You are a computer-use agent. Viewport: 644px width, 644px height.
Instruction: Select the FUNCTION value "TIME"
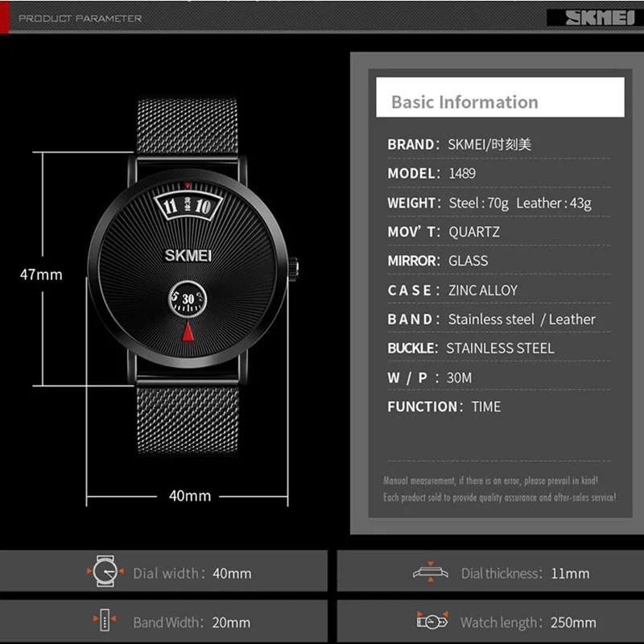[486, 407]
